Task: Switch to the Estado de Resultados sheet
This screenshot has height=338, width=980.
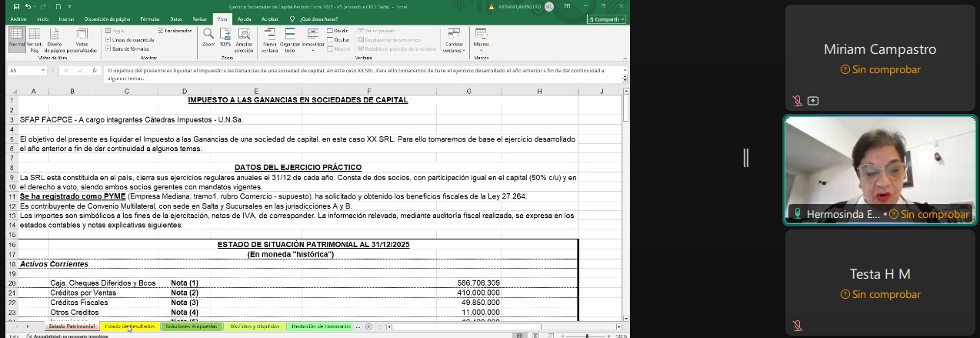Action: [130, 326]
